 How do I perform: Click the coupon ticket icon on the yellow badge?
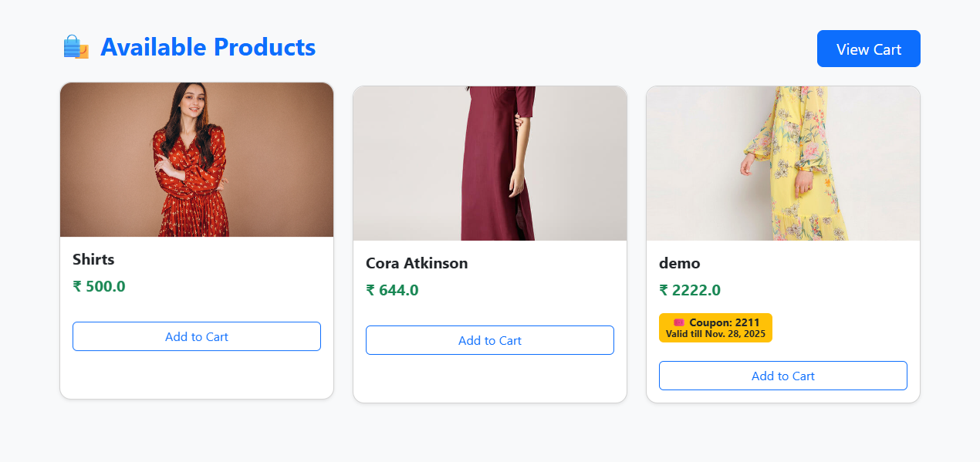[681, 322]
